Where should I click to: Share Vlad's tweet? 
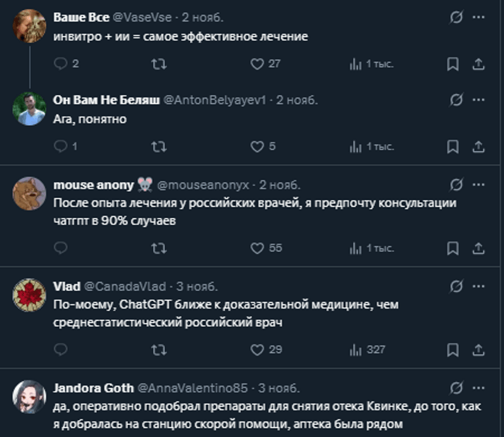coord(478,349)
